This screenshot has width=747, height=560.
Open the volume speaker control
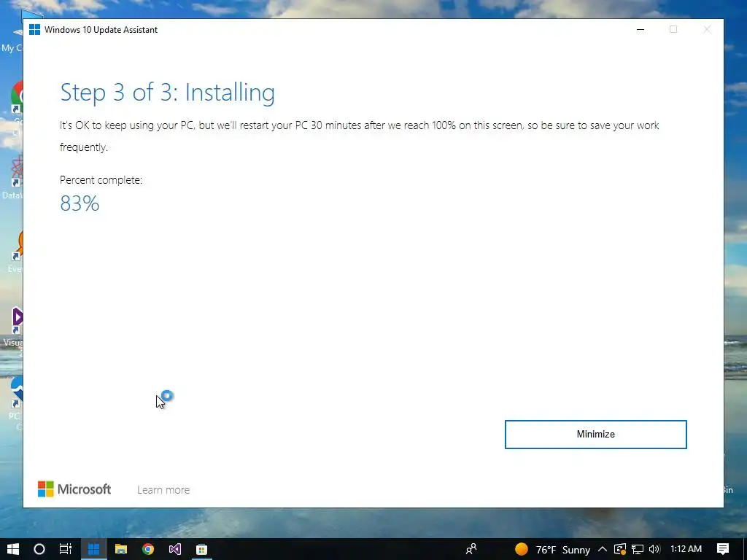[x=654, y=550]
